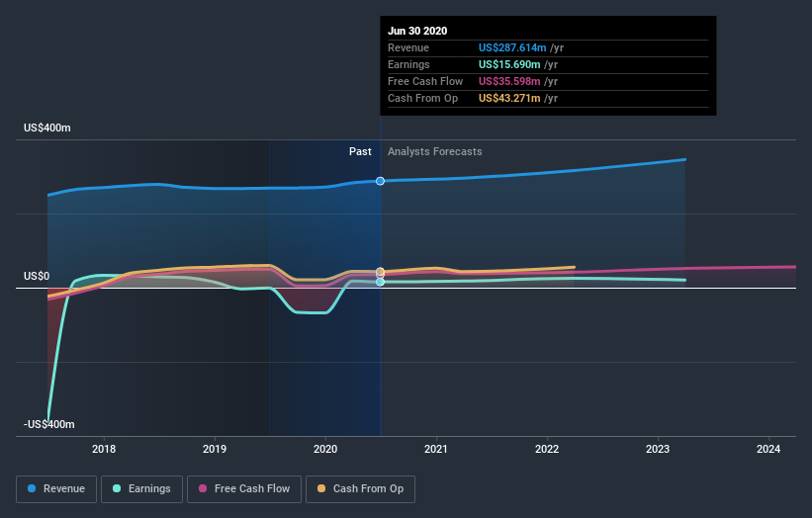Click the 2021 x-axis label

[x=436, y=449]
